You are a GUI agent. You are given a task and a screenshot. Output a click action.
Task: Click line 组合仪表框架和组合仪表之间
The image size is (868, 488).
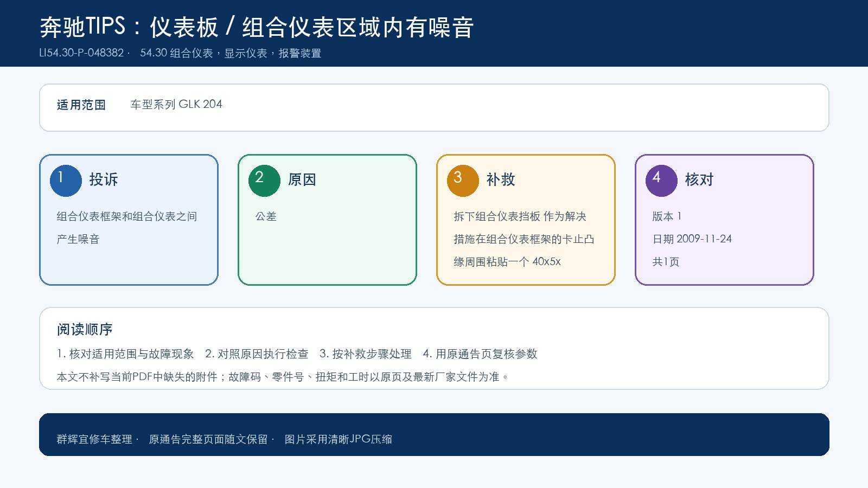click(x=127, y=216)
